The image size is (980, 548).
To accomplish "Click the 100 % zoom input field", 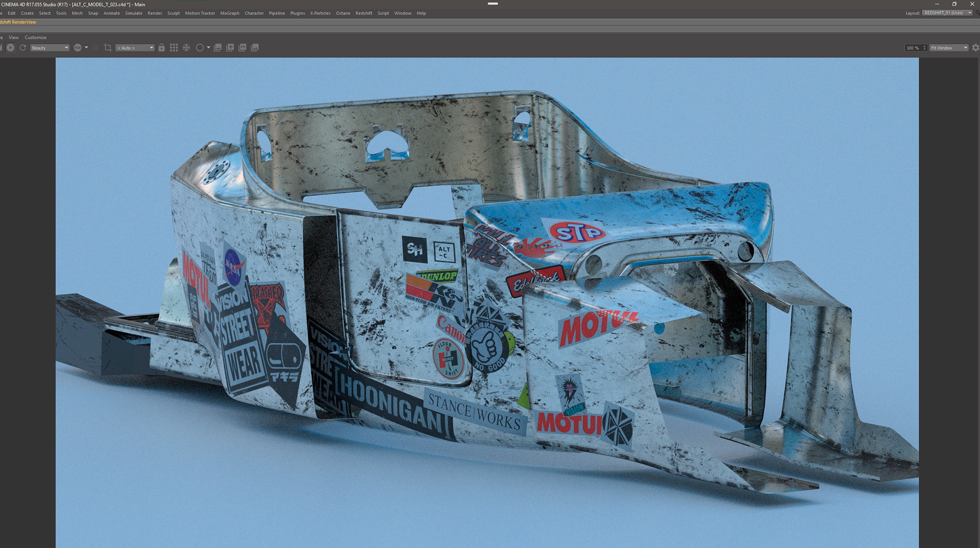I will click(913, 47).
